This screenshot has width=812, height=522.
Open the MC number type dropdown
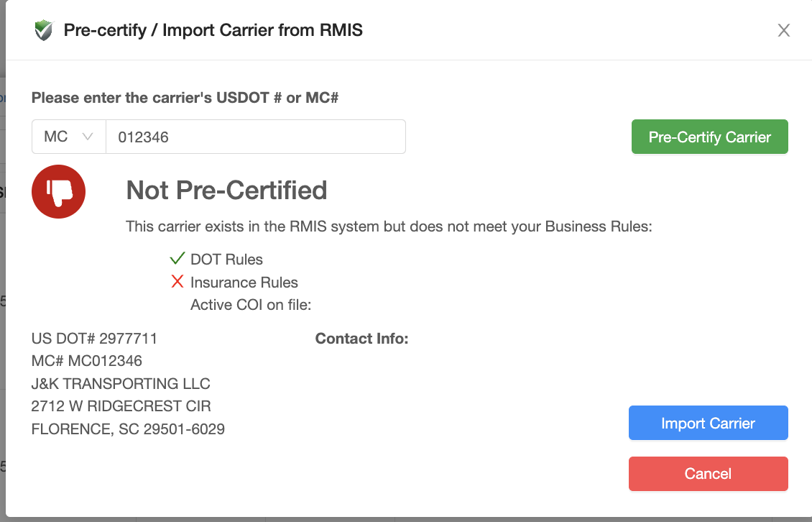point(69,137)
